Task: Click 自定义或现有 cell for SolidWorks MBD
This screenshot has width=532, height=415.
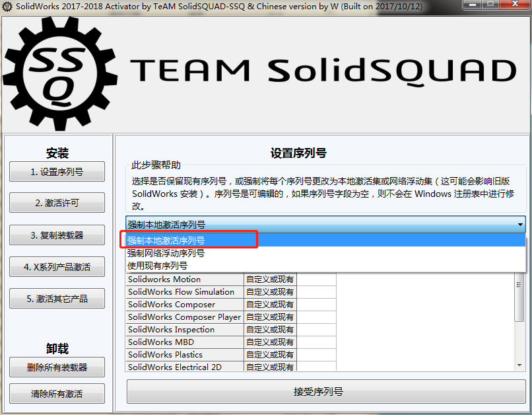Action: pyautogui.click(x=270, y=342)
